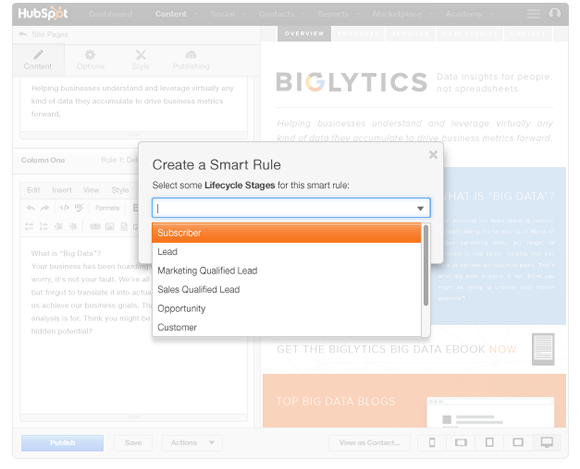580x469 pixels.
Task: Increase indent in editor toolbar
Action: click(x=73, y=226)
